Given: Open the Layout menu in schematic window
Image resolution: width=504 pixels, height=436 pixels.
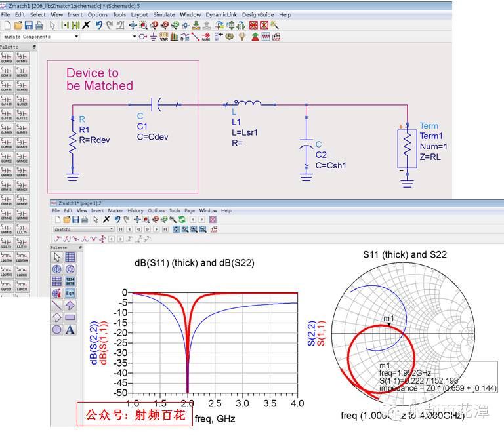Looking at the screenshot, I should click(140, 15).
